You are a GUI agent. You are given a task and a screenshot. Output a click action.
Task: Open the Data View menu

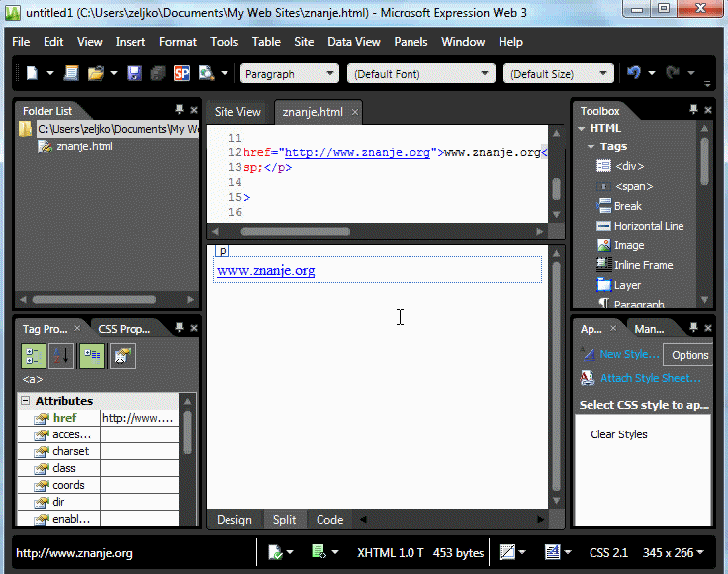353,42
